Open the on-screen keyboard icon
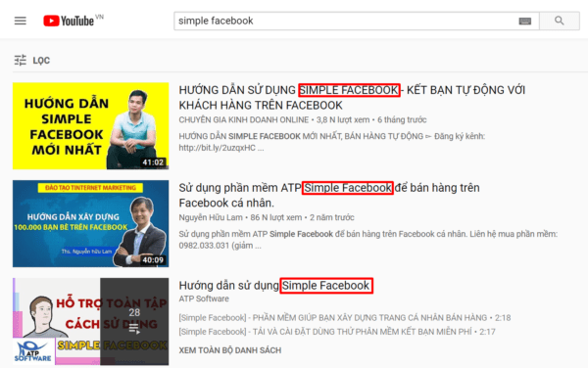This screenshot has height=368, width=588. (x=524, y=21)
